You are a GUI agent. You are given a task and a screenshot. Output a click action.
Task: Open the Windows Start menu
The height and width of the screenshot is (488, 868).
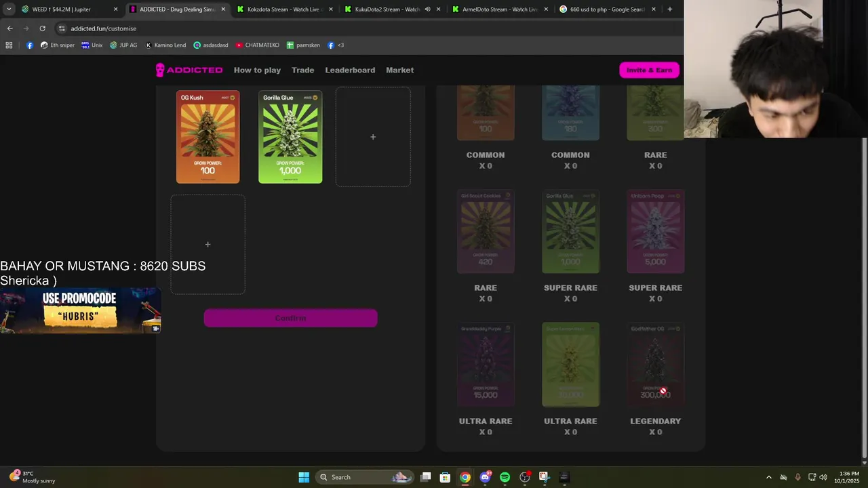click(x=304, y=477)
